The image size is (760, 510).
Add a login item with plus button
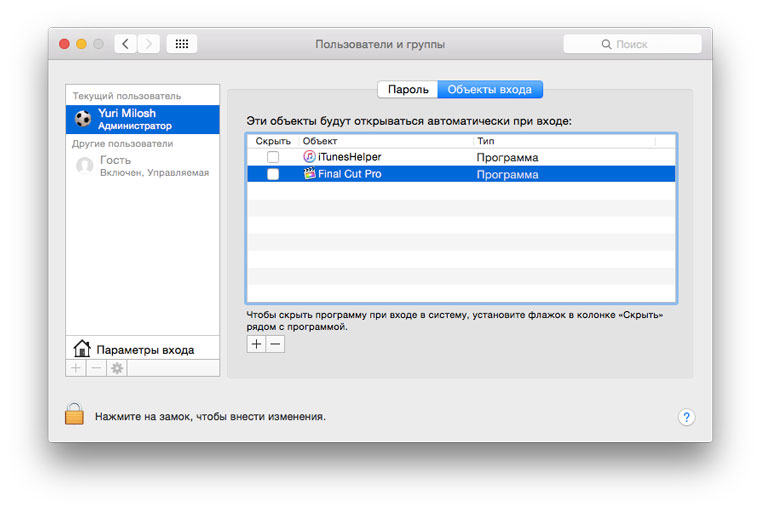pos(256,344)
